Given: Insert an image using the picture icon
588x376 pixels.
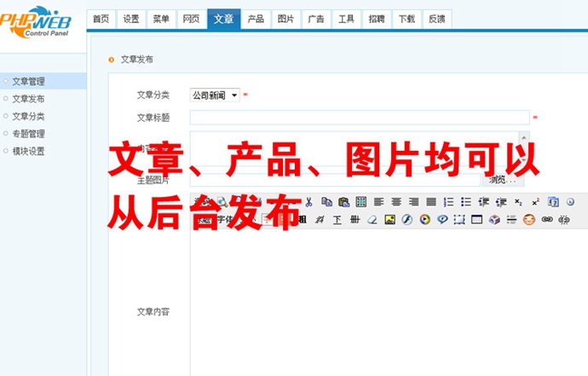Looking at the screenshot, I should coord(390,219).
